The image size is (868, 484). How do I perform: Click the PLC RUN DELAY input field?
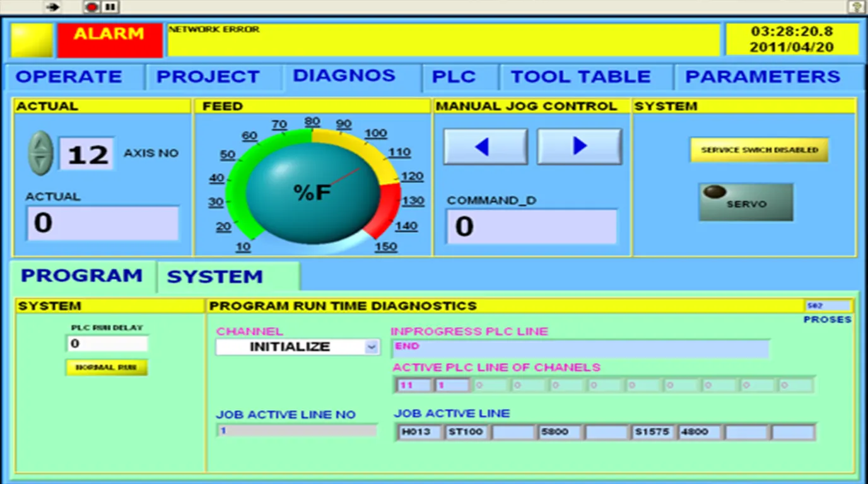click(x=107, y=343)
